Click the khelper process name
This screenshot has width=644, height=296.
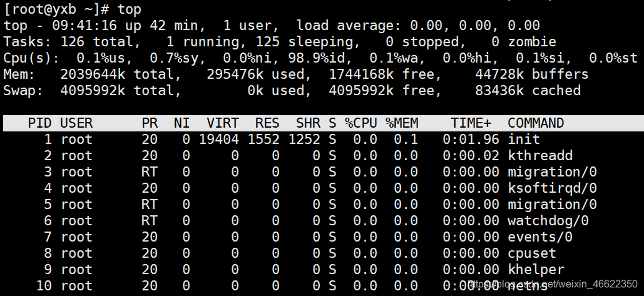tap(536, 270)
